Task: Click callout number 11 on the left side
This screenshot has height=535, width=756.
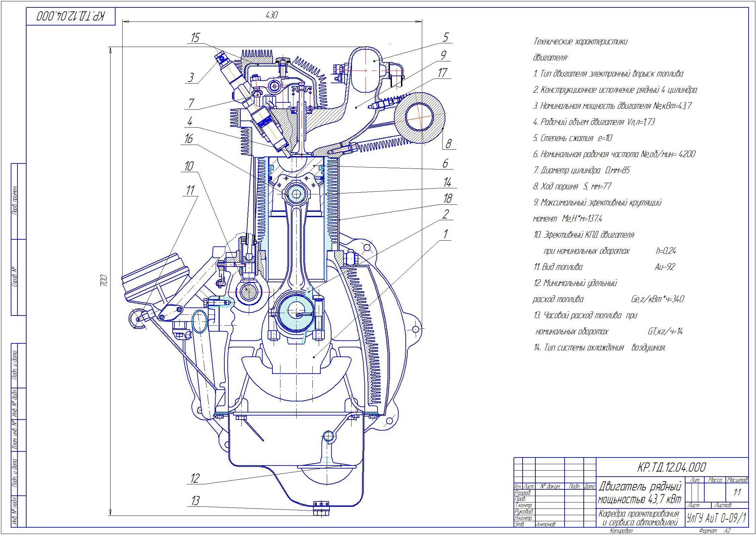Action: tap(190, 191)
